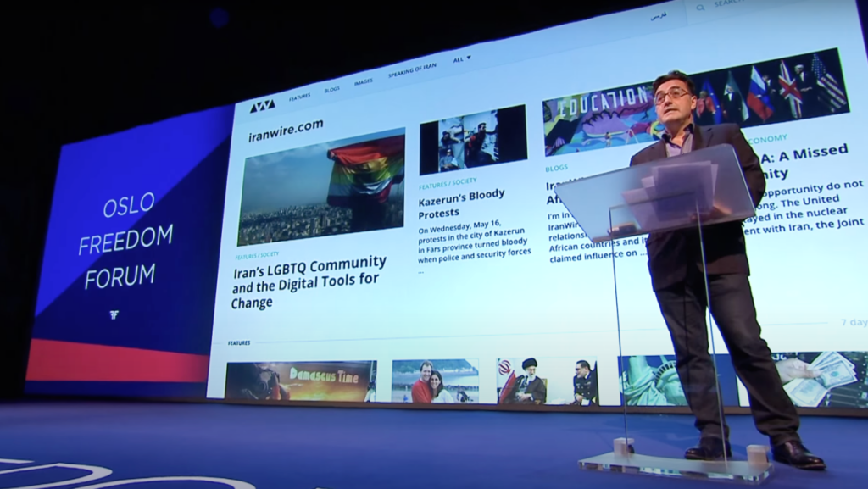Open Iran's LGBTQ Community article headline
Screen dimensions: 868x489
click(x=309, y=281)
